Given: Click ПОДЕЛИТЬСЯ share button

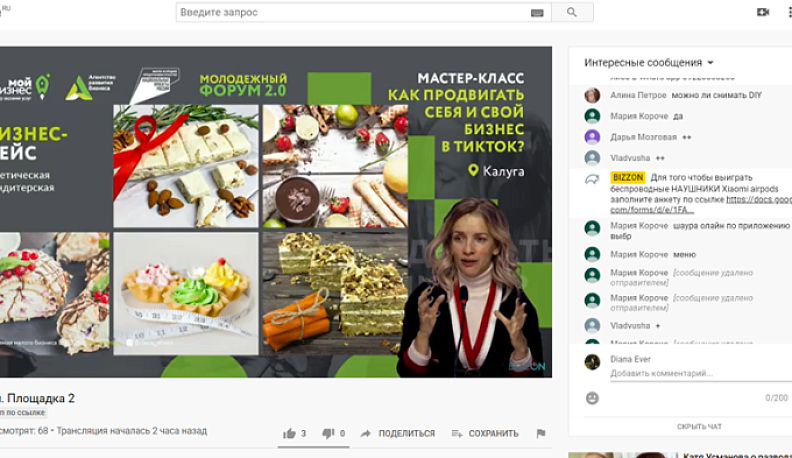Looking at the screenshot, I should point(406,433).
